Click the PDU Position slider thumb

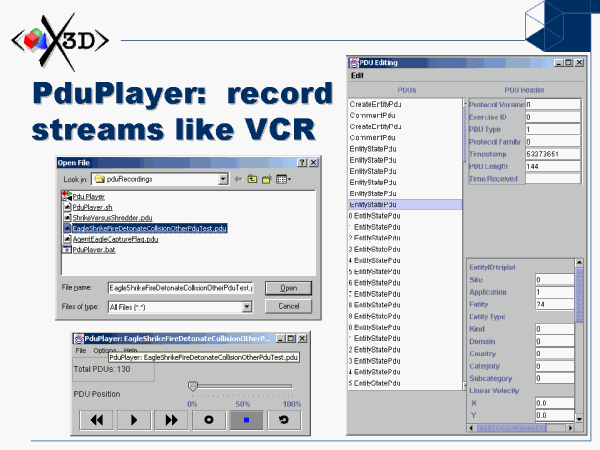(193, 386)
